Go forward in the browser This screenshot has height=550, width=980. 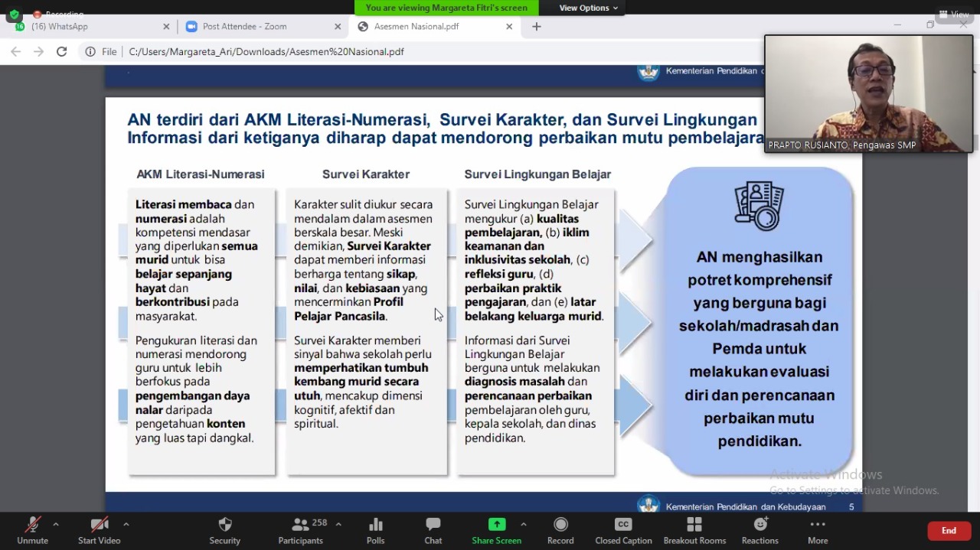(x=39, y=51)
